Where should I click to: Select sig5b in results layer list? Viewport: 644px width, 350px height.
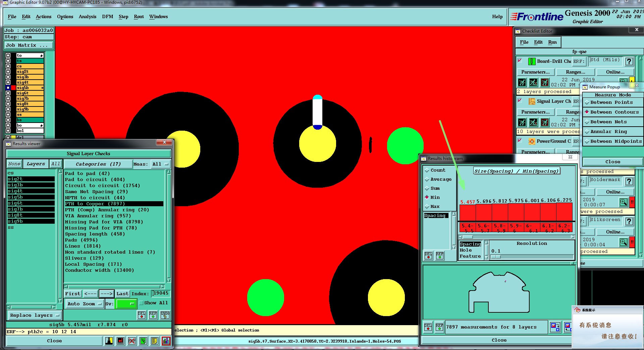click(x=31, y=197)
